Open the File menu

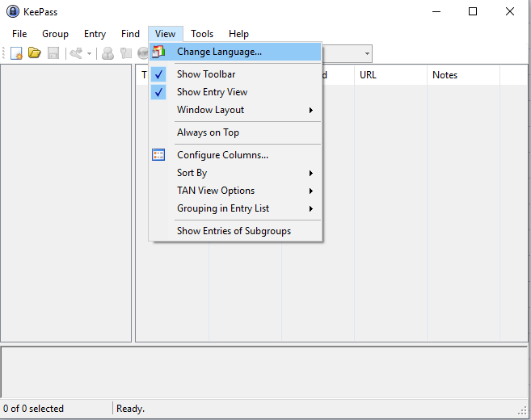pyautogui.click(x=19, y=34)
